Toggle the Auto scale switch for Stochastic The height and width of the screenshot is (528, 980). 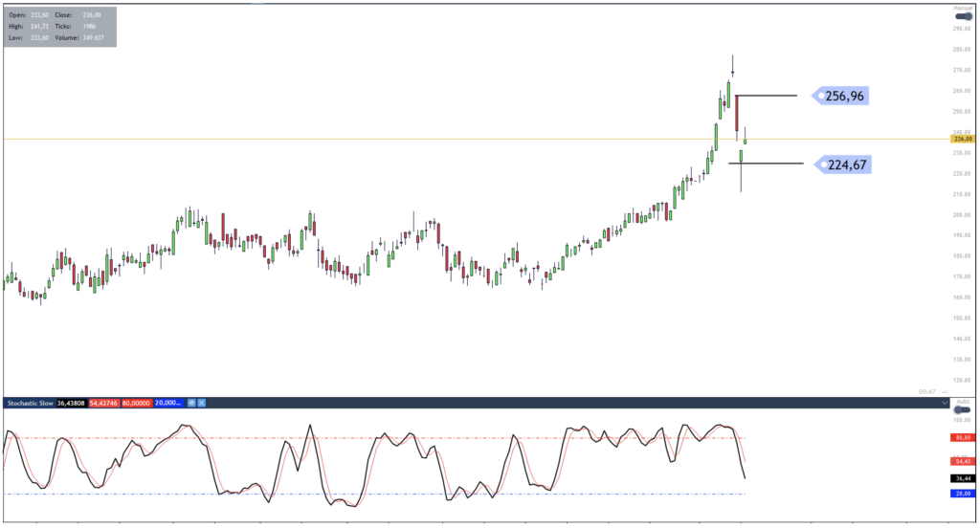964,410
